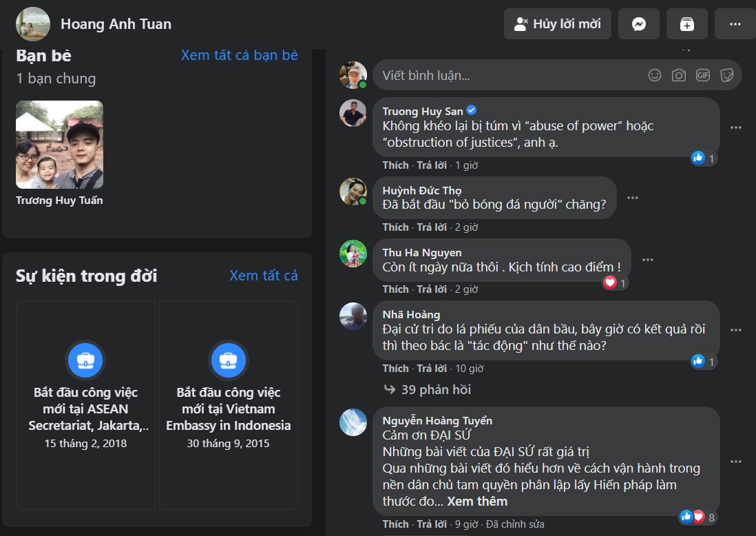Cancel the friend request with Hủy lời mời

point(558,24)
